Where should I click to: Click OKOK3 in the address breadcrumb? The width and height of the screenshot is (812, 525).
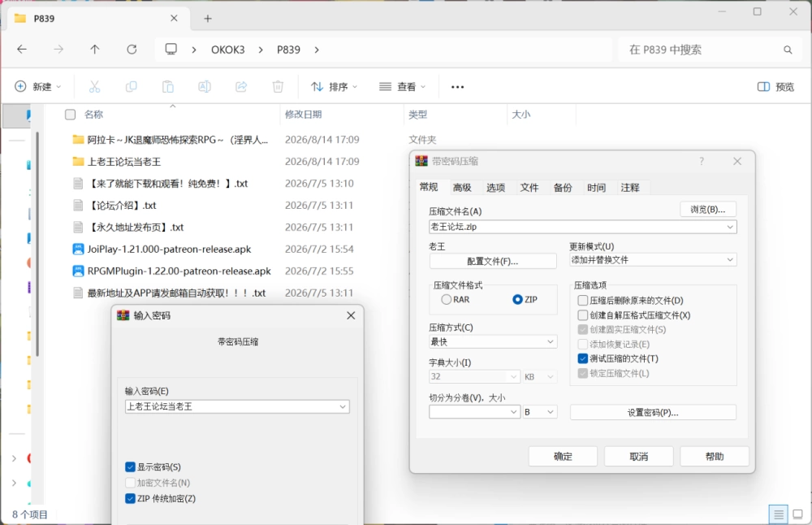coord(228,50)
